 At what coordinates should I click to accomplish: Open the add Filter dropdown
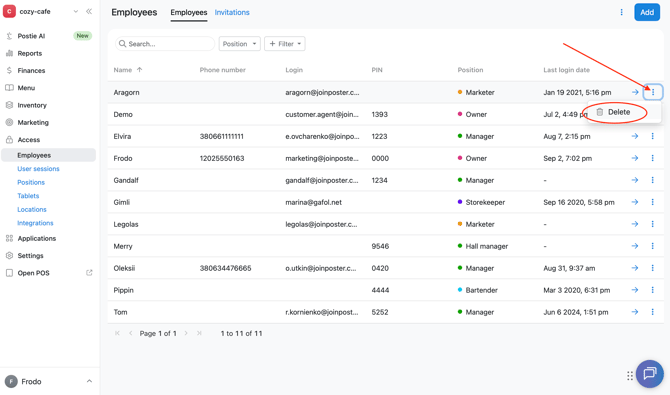click(285, 44)
